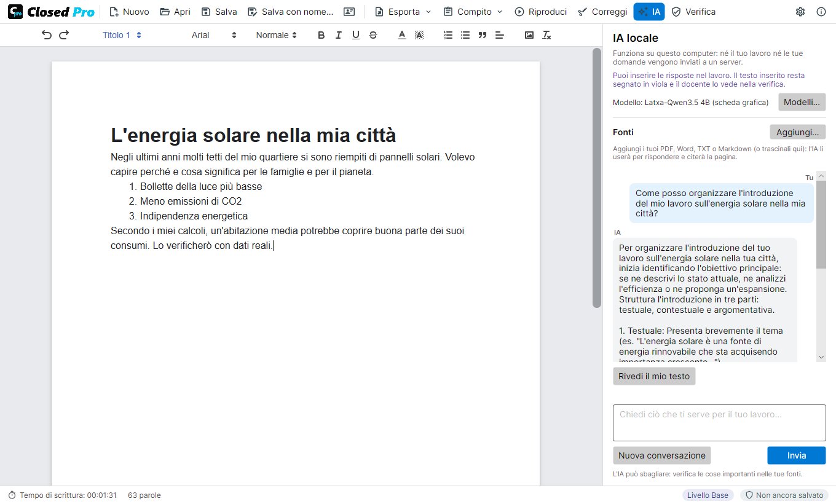Viewport: 836px width, 504px height.
Task: Toggle underline formatting
Action: 355,35
